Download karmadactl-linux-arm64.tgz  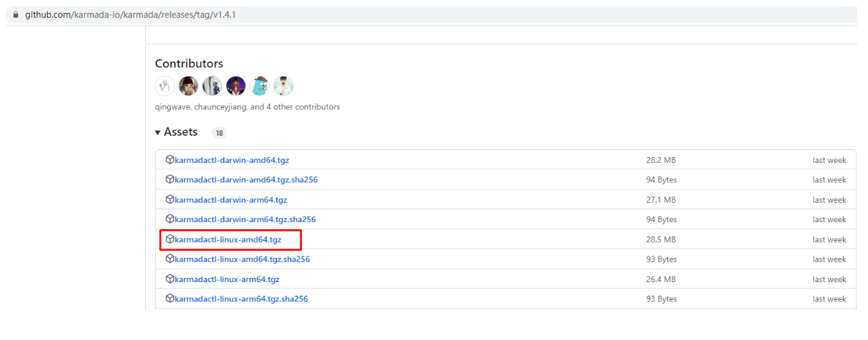pyautogui.click(x=227, y=279)
